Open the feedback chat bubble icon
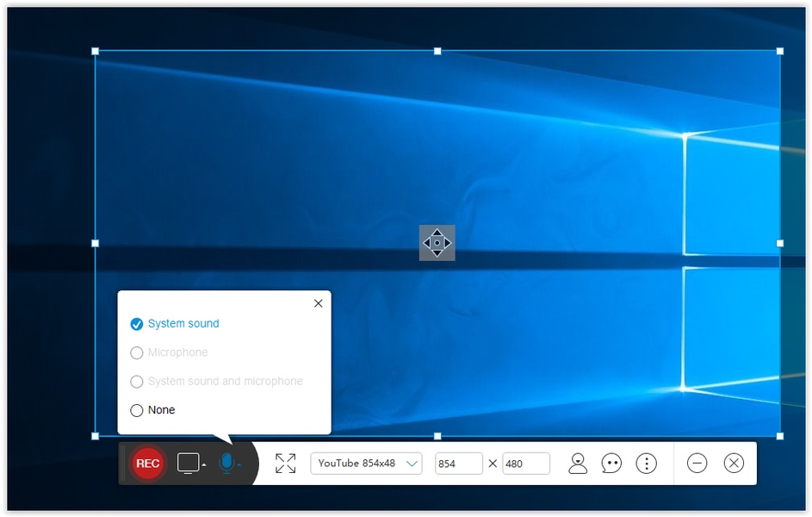The height and width of the screenshot is (517, 812). (x=611, y=464)
